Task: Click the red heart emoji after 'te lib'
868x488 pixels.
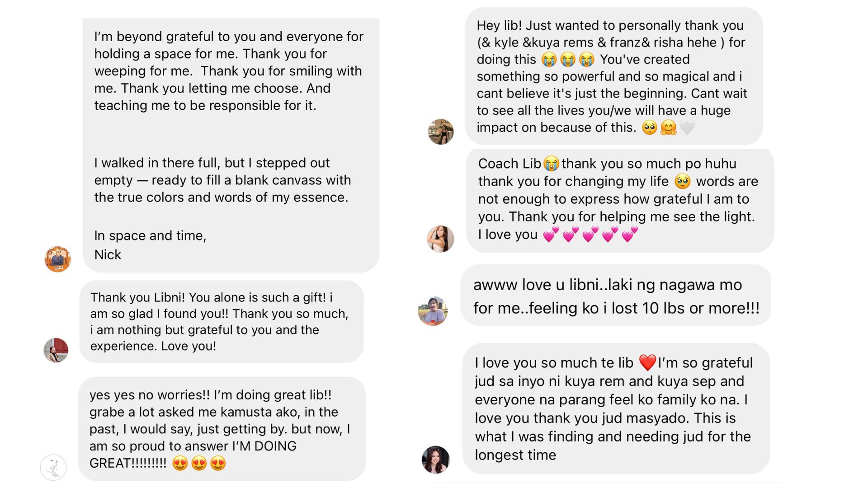Action: pos(647,362)
